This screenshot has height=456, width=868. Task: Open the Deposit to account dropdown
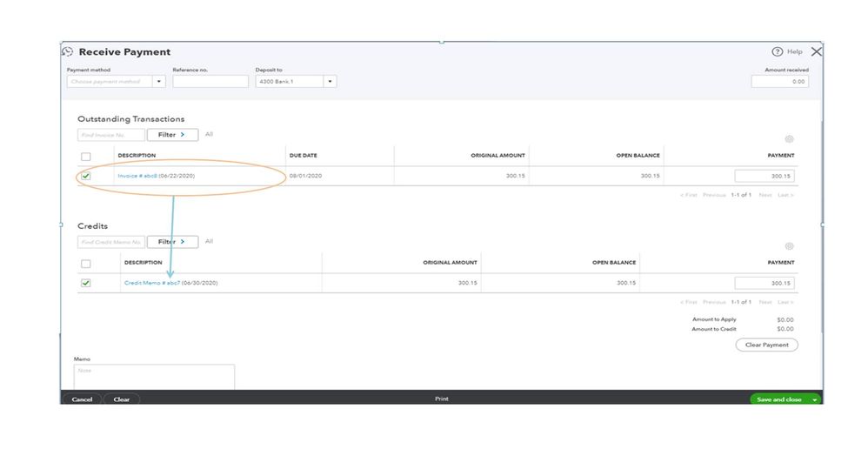[x=330, y=82]
